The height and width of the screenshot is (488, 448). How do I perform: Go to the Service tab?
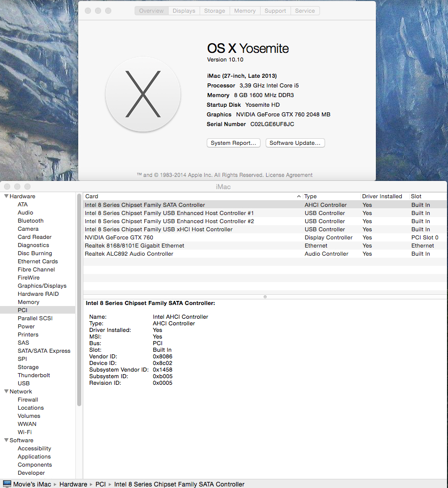305,11
